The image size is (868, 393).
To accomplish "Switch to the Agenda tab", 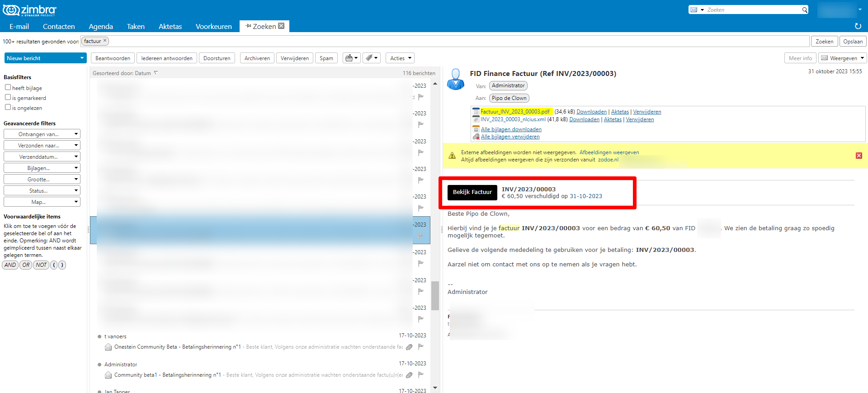I will tap(101, 26).
